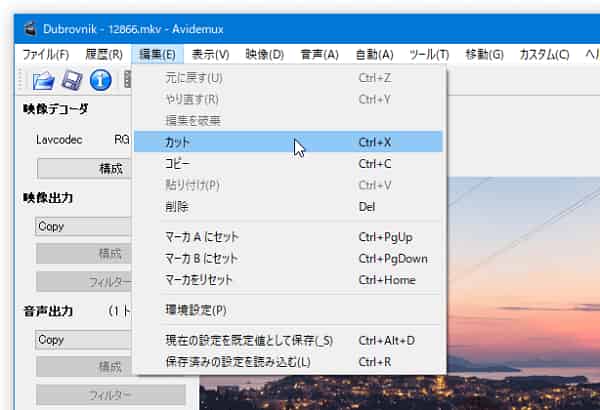
Task: Close the 編集(E) menu
Action: coord(157,54)
